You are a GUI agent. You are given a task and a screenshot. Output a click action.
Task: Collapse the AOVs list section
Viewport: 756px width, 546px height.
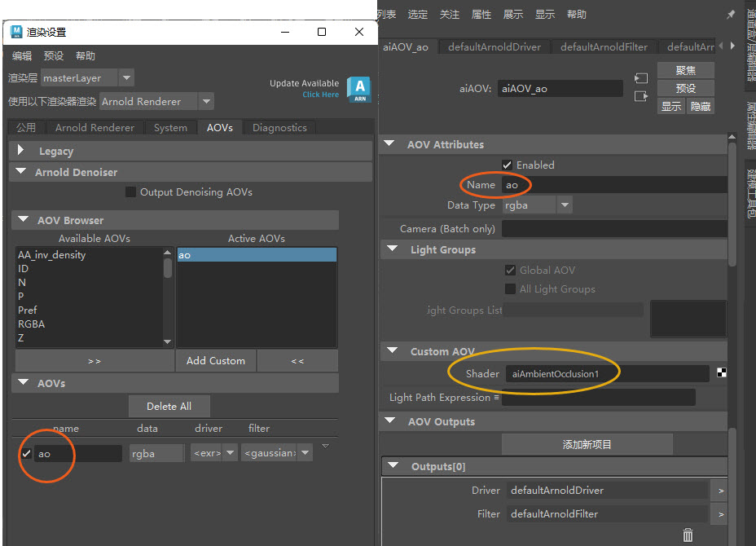[23, 382]
